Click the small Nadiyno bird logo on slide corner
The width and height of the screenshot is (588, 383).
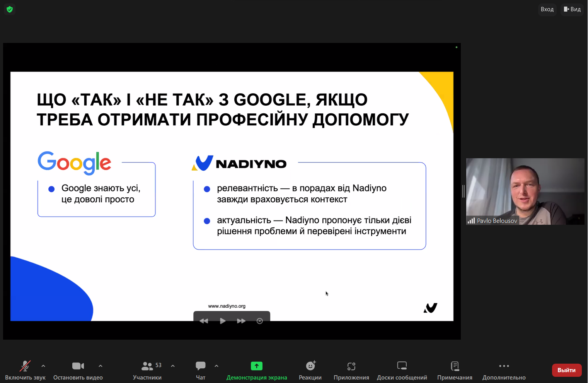click(430, 308)
